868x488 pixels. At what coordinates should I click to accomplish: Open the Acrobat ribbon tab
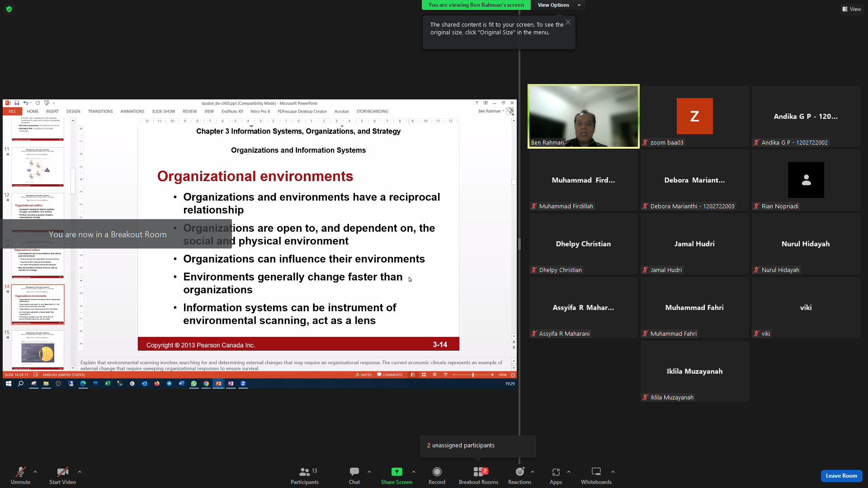click(342, 112)
